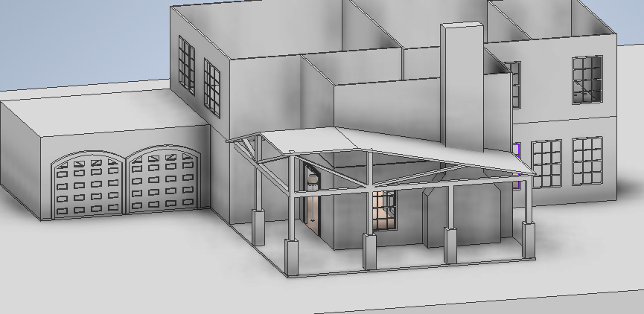
Task: Click the front entry door under porch
Action: pyautogui.click(x=313, y=212)
